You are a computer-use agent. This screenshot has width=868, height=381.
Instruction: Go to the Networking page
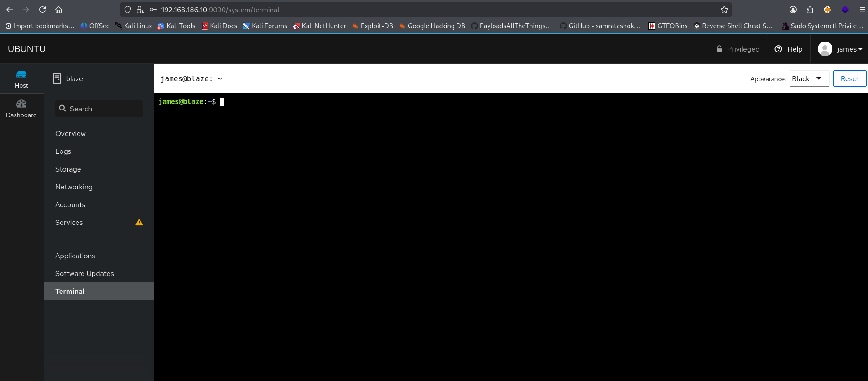[x=74, y=187]
